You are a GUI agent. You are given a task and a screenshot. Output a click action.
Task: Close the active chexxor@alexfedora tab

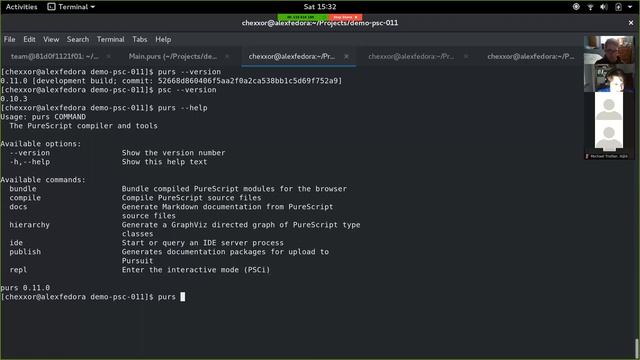(x=346, y=56)
